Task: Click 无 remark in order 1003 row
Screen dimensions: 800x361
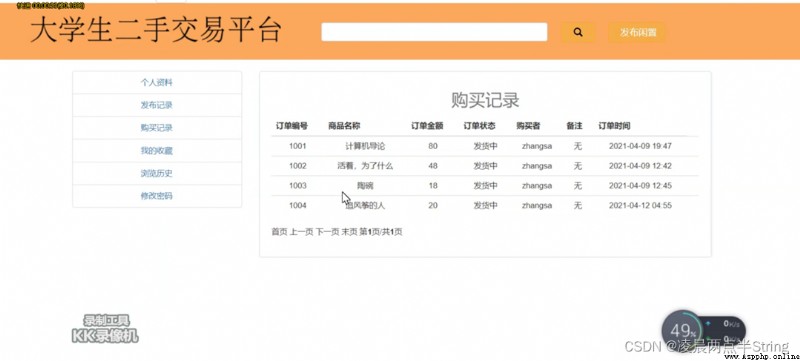Action: click(x=578, y=186)
